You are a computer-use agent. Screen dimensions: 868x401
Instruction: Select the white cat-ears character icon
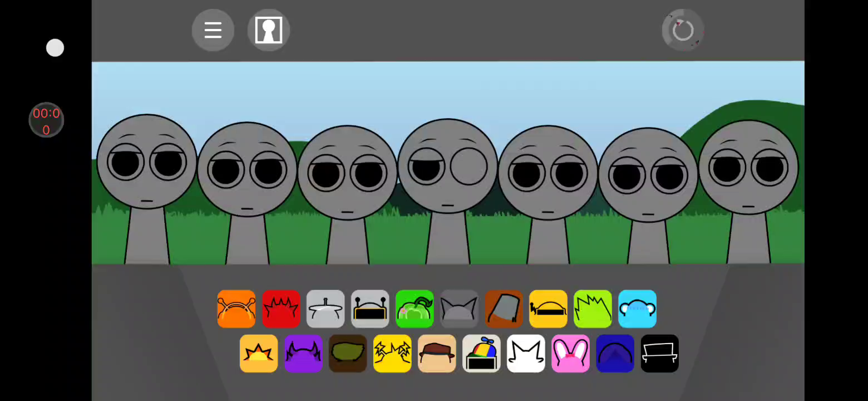coord(526,354)
